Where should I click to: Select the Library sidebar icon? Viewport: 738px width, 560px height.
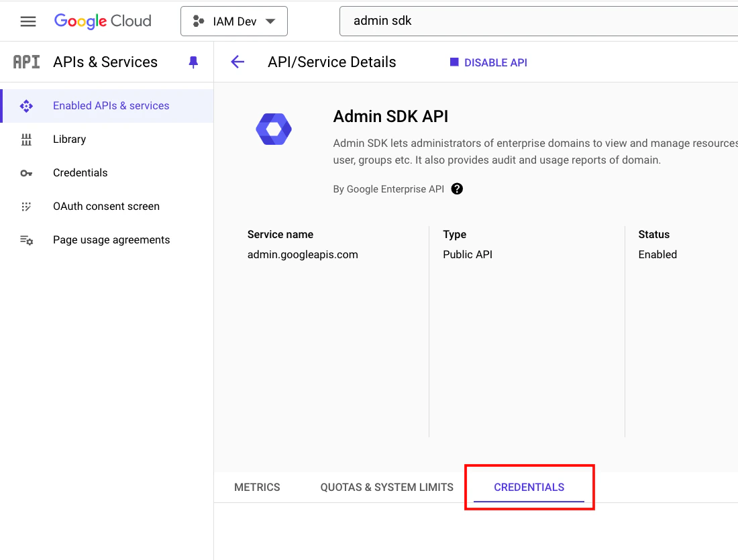(x=26, y=139)
